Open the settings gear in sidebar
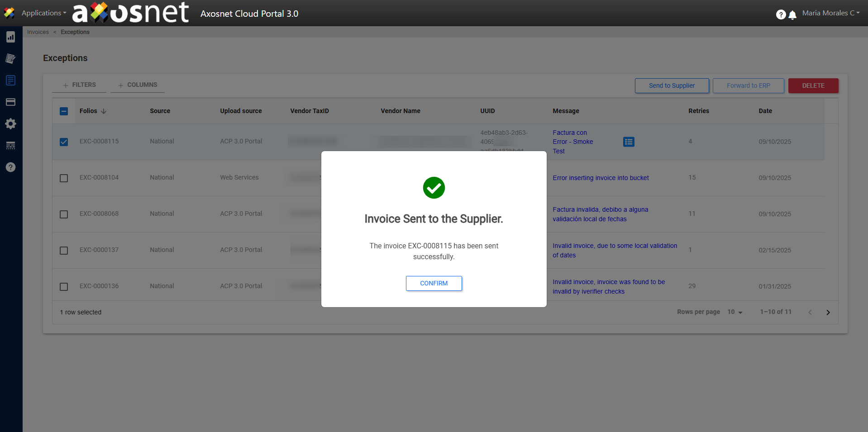The width and height of the screenshot is (868, 432). point(10,124)
